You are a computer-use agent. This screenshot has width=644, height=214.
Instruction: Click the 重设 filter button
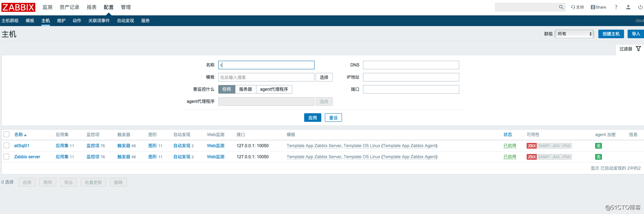[333, 118]
